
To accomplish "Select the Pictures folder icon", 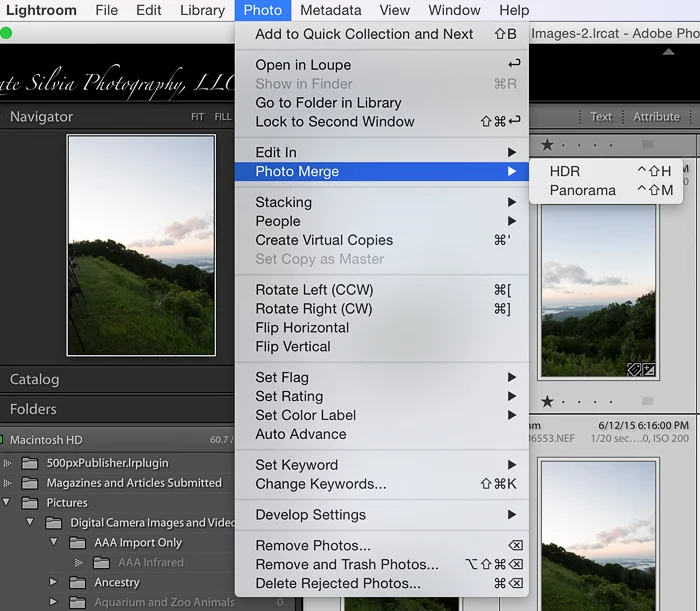I will click(29, 503).
